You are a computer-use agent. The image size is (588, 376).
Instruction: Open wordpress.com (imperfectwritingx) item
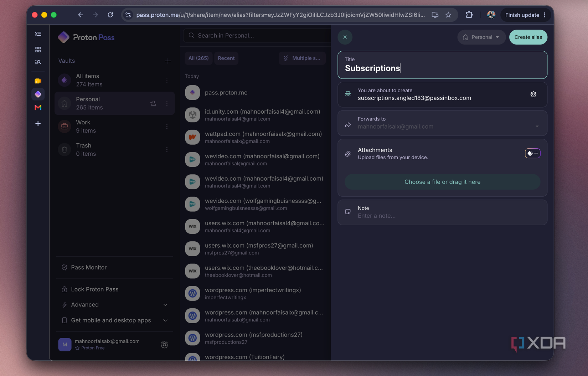(x=255, y=294)
